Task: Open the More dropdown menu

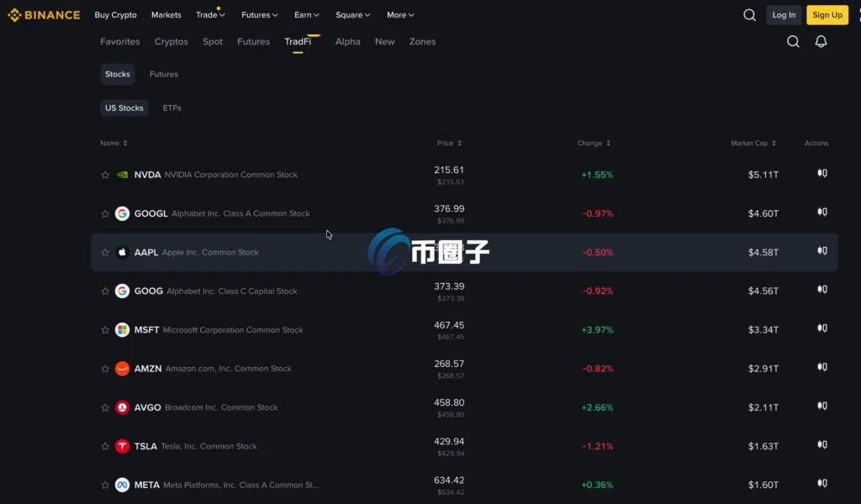Action: 400,15
